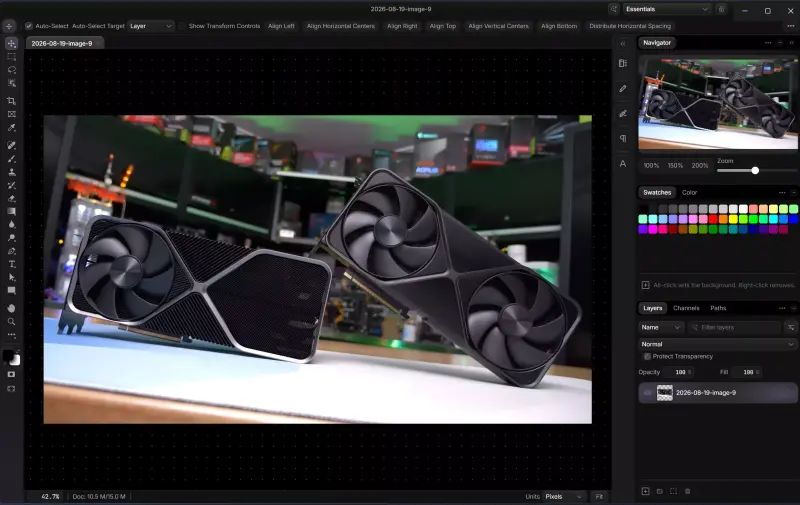Click the share icon next to Essentials

(x=721, y=9)
